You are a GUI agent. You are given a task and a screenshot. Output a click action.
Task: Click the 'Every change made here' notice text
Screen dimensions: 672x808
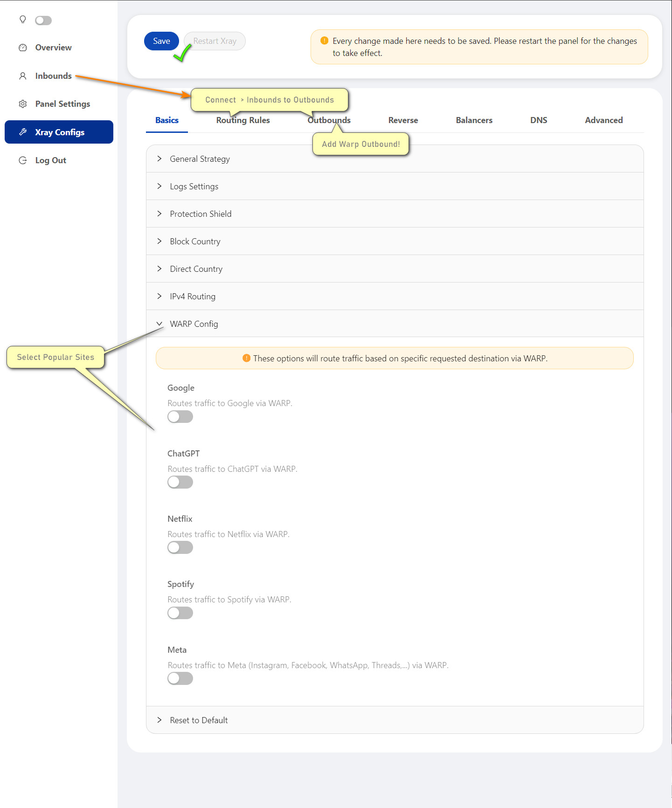[x=485, y=47]
